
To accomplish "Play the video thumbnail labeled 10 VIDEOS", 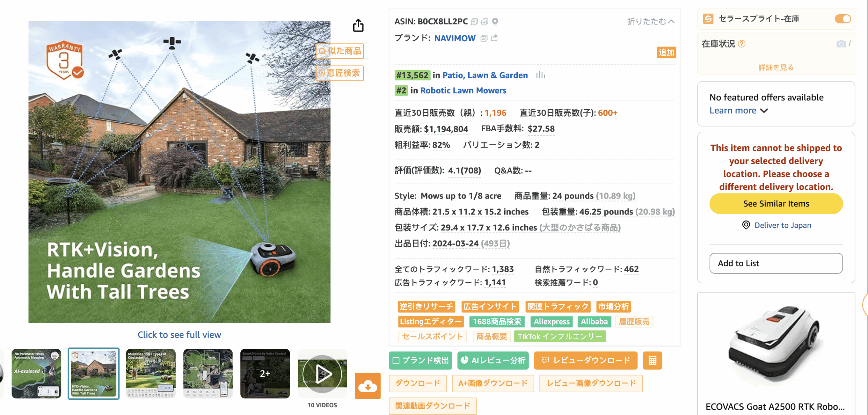I will [x=322, y=374].
